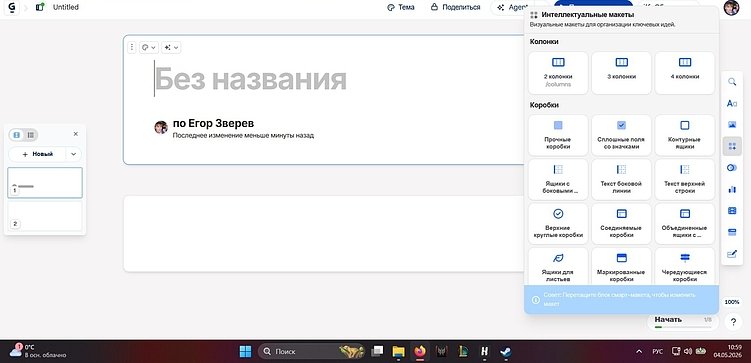The image size is (751, 363).
Task: Show hidden system tray icons
Action: [x=639, y=352]
